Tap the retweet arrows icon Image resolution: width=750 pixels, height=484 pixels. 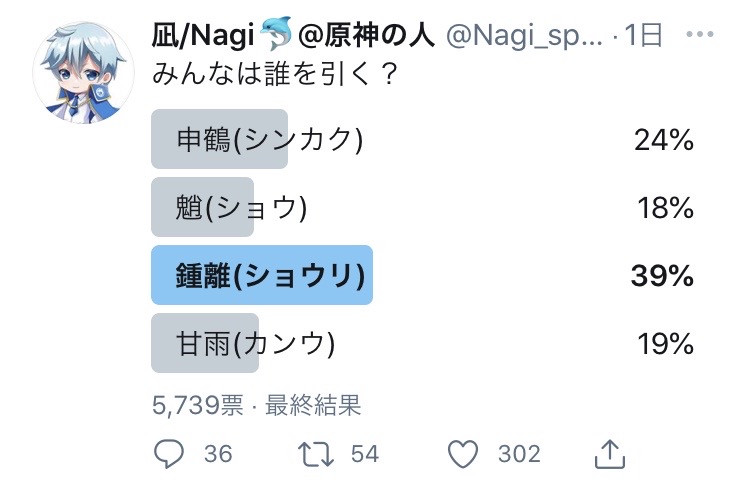[317, 453]
